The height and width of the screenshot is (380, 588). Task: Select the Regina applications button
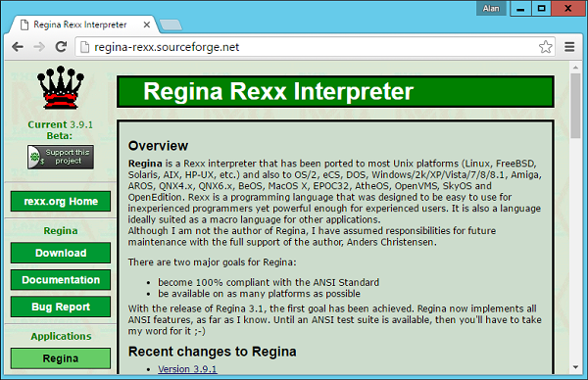(x=61, y=358)
